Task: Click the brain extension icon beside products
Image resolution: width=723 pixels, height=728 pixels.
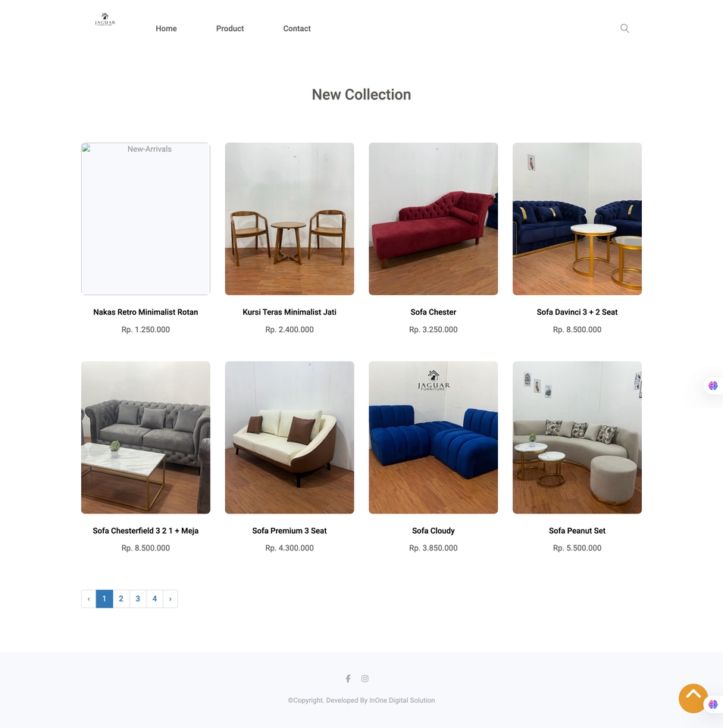Action: (x=713, y=385)
